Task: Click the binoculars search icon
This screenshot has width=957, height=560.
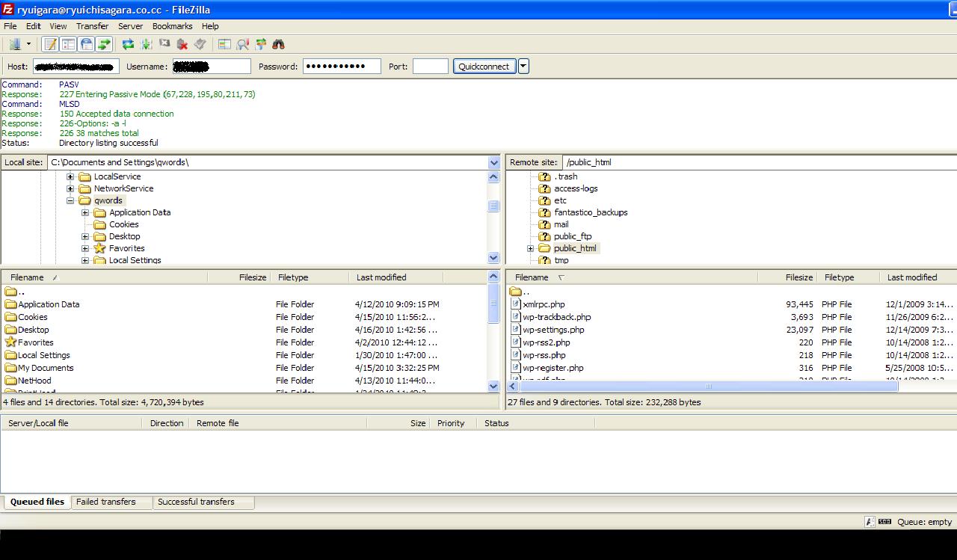Action: pos(278,45)
